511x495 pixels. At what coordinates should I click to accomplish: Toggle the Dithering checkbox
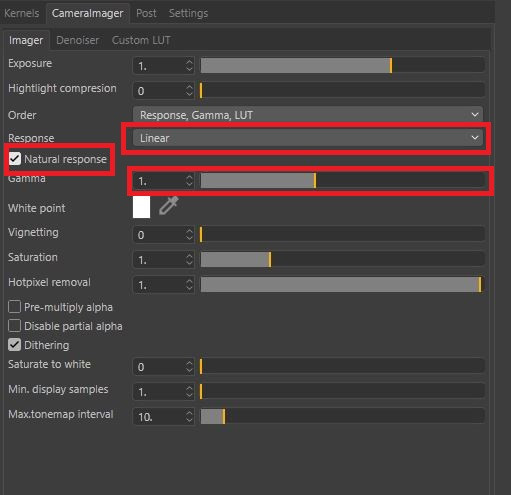point(14,345)
